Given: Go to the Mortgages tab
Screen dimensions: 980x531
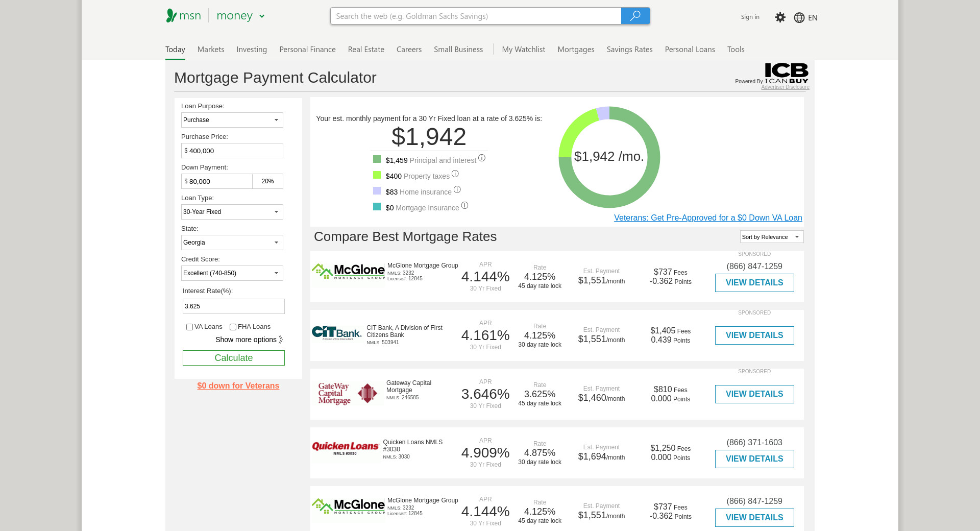Looking at the screenshot, I should pos(576,50).
